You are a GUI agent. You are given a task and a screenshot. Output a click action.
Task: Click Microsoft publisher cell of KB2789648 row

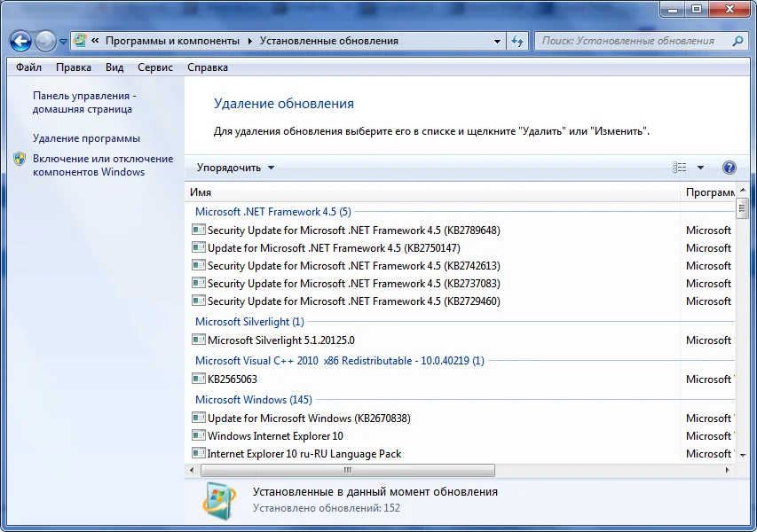708,231
